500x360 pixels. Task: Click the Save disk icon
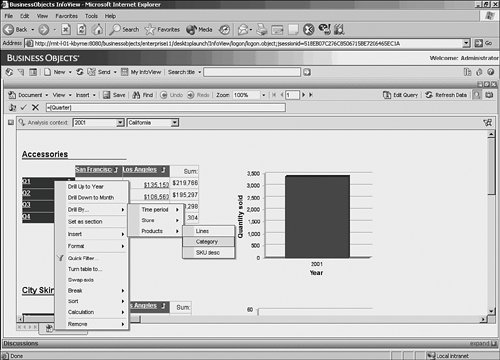(106, 95)
